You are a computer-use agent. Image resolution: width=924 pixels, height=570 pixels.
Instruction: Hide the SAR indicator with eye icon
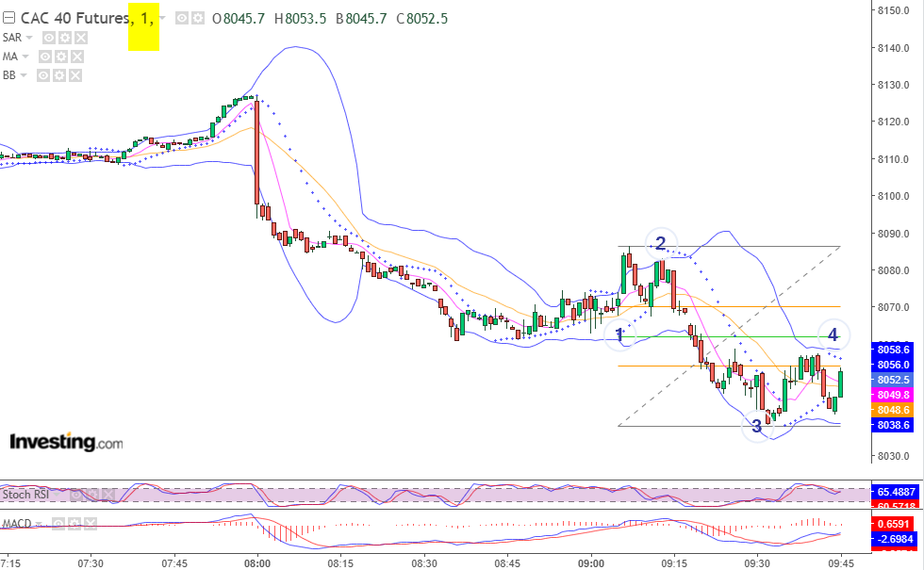pos(49,38)
